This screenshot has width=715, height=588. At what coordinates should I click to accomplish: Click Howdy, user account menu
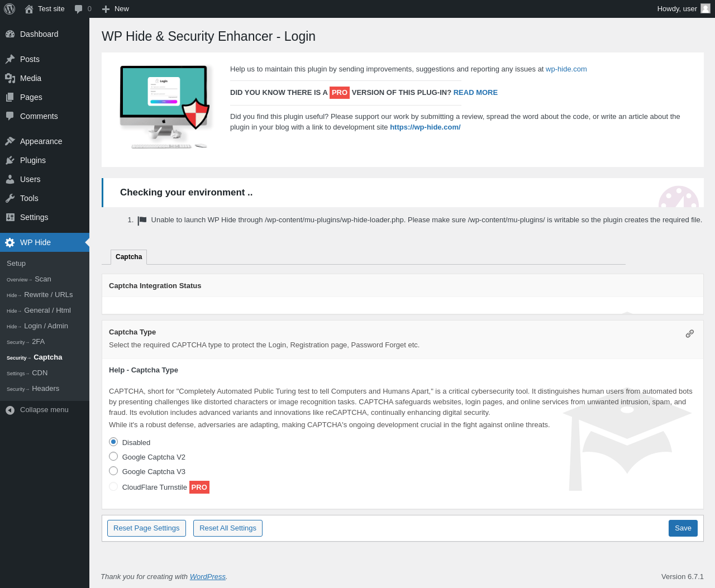pyautogui.click(x=684, y=9)
